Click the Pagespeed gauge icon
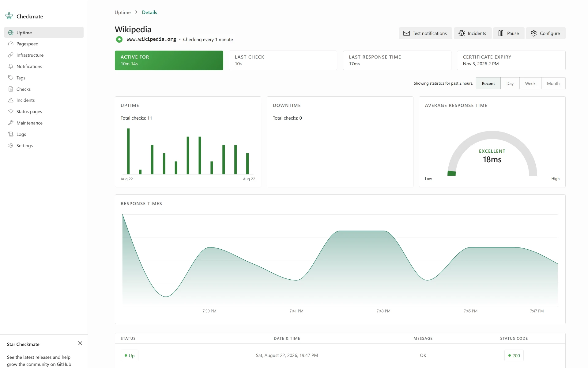The image size is (588, 368). click(11, 44)
